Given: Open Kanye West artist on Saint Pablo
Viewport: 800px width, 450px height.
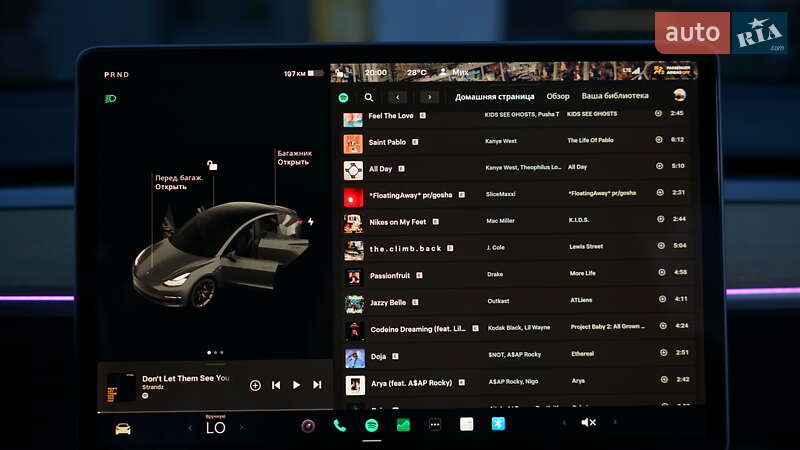Looking at the screenshot, I should tap(501, 141).
